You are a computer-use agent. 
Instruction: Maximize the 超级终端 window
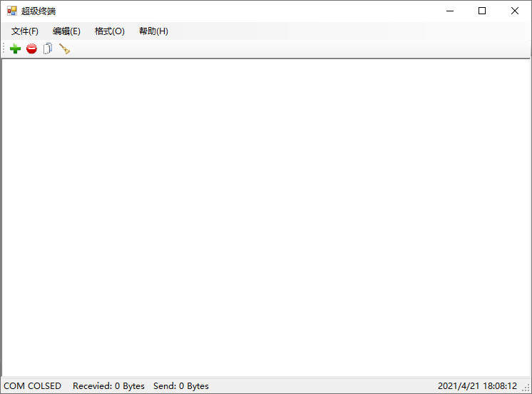[482, 11]
